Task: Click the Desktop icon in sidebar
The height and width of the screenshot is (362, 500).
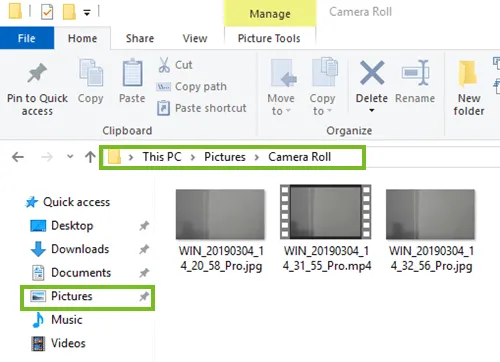Action: click(x=38, y=226)
